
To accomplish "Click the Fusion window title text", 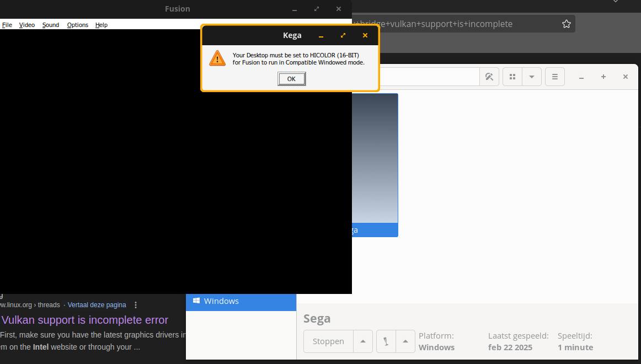I will pos(178,9).
